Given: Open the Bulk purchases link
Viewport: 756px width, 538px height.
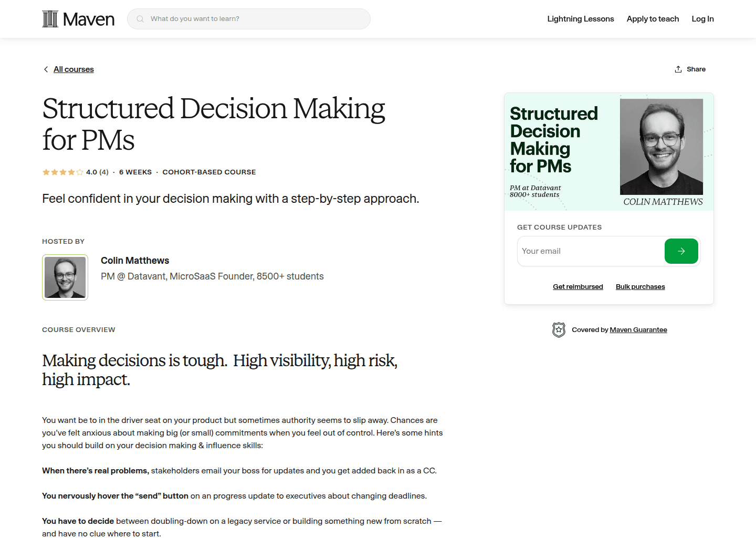Looking at the screenshot, I should click(x=640, y=286).
